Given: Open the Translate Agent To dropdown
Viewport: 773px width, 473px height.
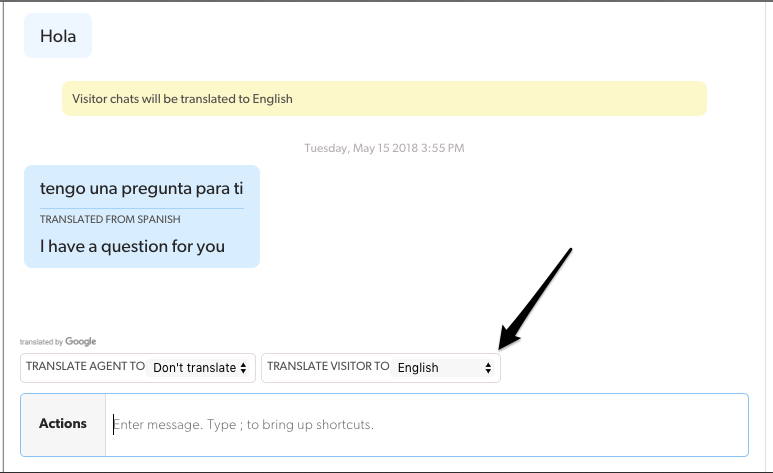Looking at the screenshot, I should tap(200, 368).
